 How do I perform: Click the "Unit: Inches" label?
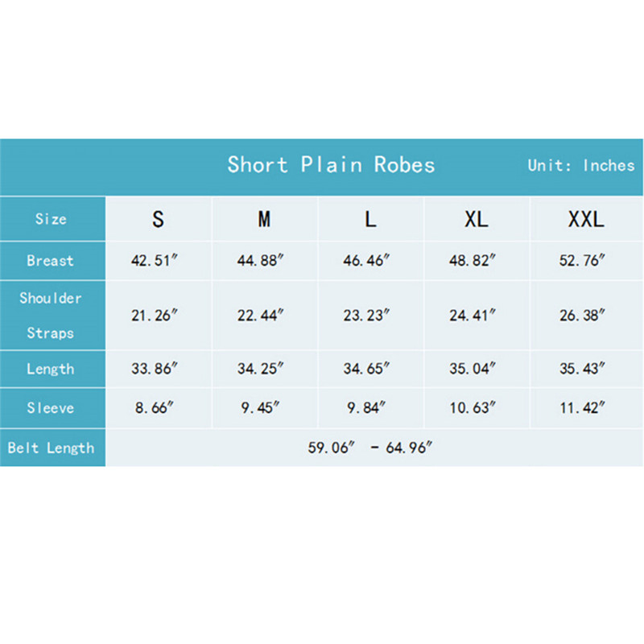pyautogui.click(x=581, y=165)
